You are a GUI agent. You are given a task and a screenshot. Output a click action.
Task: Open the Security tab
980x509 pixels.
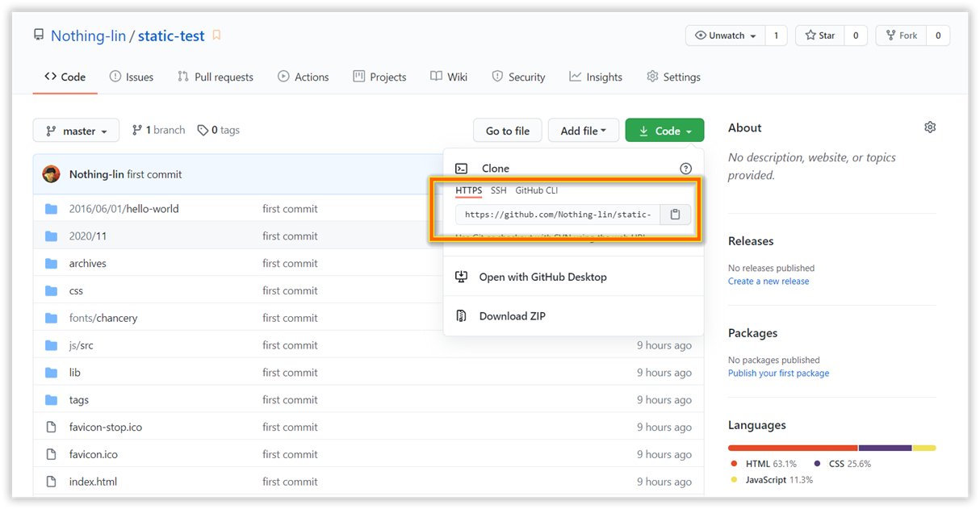click(518, 77)
